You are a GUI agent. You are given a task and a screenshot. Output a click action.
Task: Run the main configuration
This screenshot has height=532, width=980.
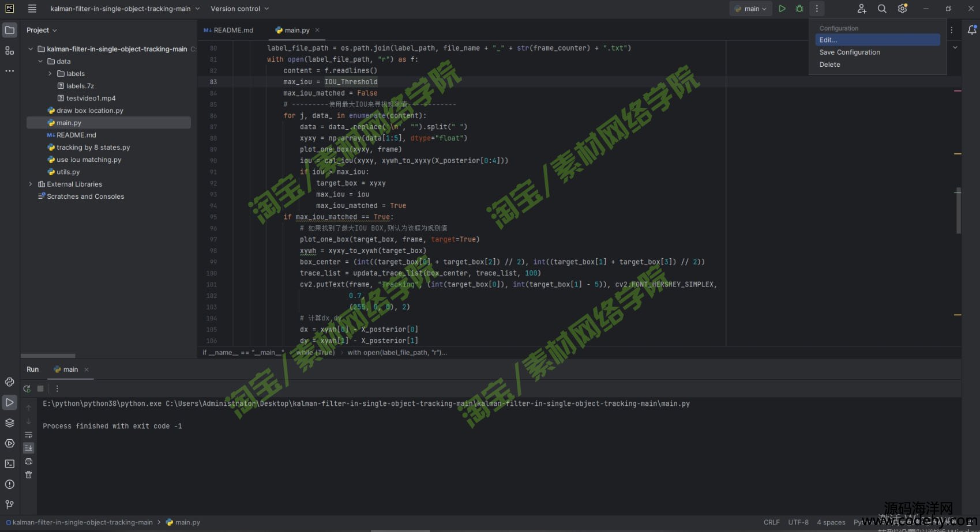click(x=782, y=9)
